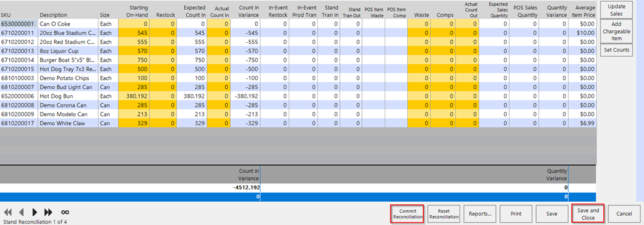644x225 pixels.
Task: Click SKU 6810200017 cell
Action: coord(20,123)
